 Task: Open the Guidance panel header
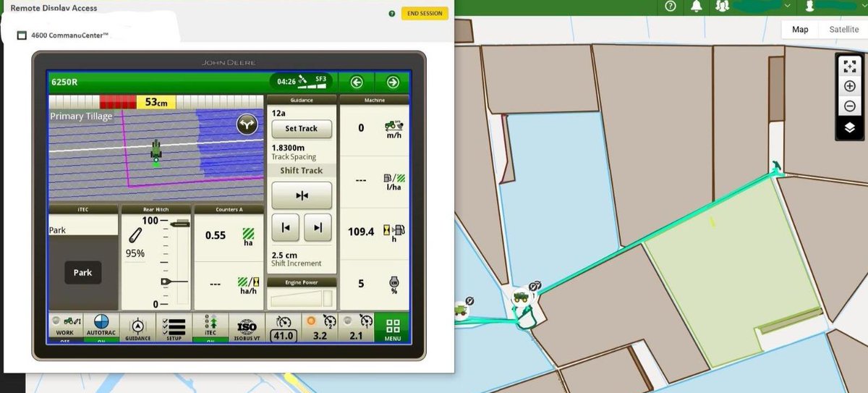[x=302, y=100]
